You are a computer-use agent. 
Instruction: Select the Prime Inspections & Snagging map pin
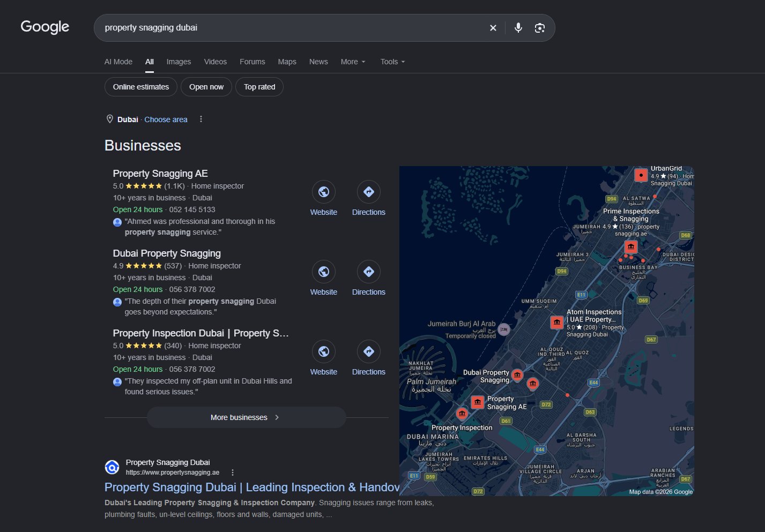pyautogui.click(x=631, y=246)
